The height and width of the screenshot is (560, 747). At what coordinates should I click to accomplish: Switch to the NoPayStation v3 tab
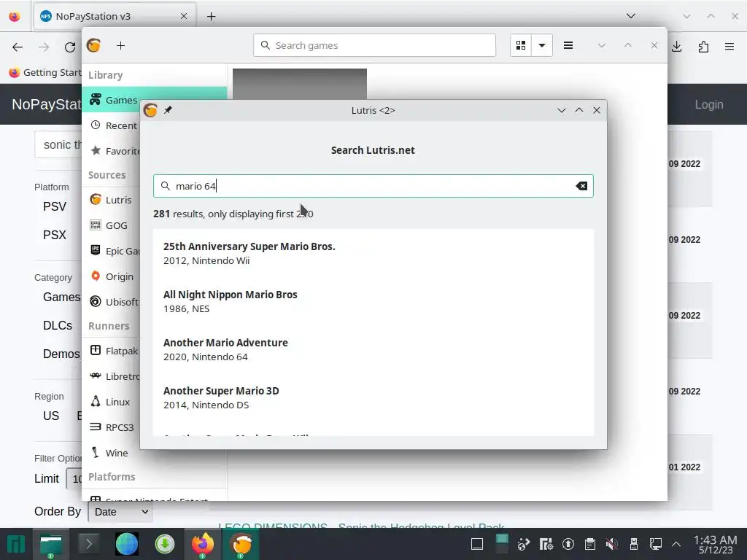[115, 16]
